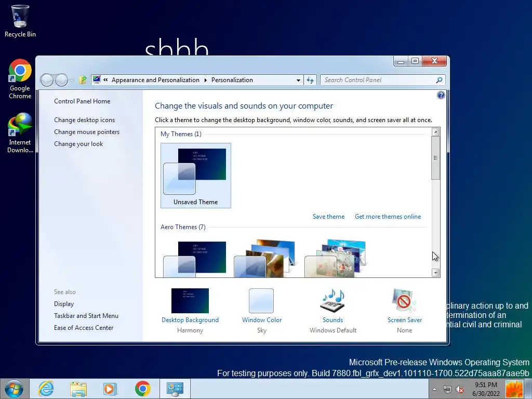Open Windows Explorer from the taskbar
Viewport: 532px width, 399px height.
(x=78, y=389)
